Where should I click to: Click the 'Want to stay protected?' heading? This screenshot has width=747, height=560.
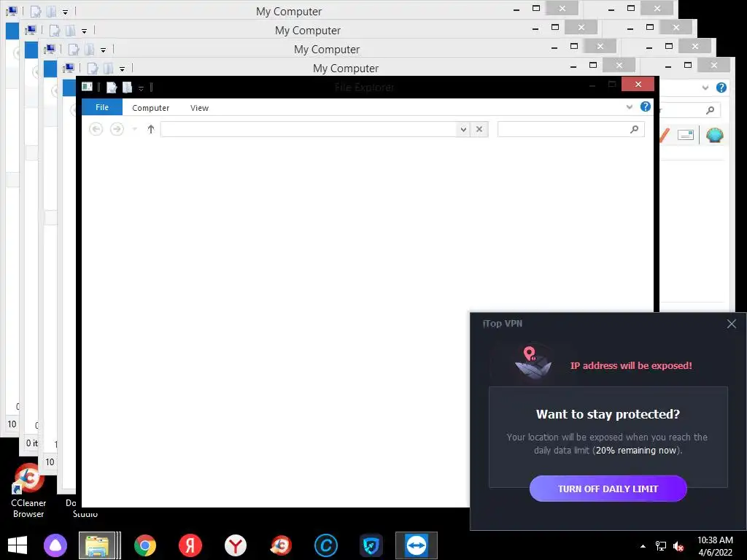608,414
